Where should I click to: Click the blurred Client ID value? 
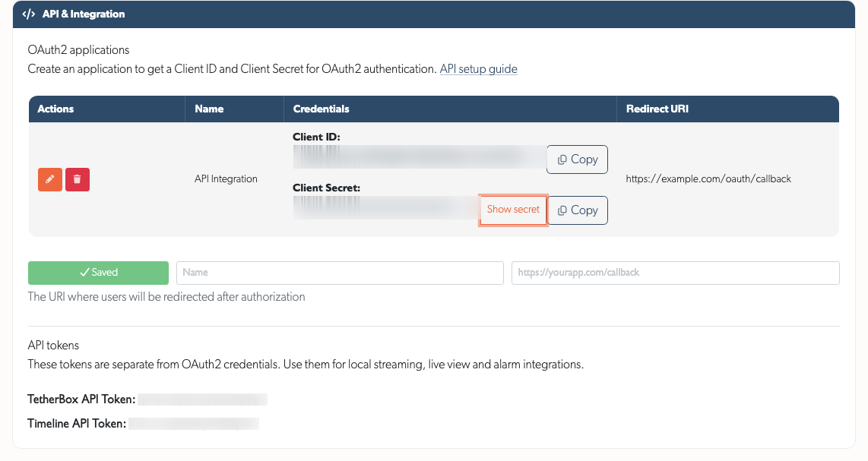coord(420,157)
